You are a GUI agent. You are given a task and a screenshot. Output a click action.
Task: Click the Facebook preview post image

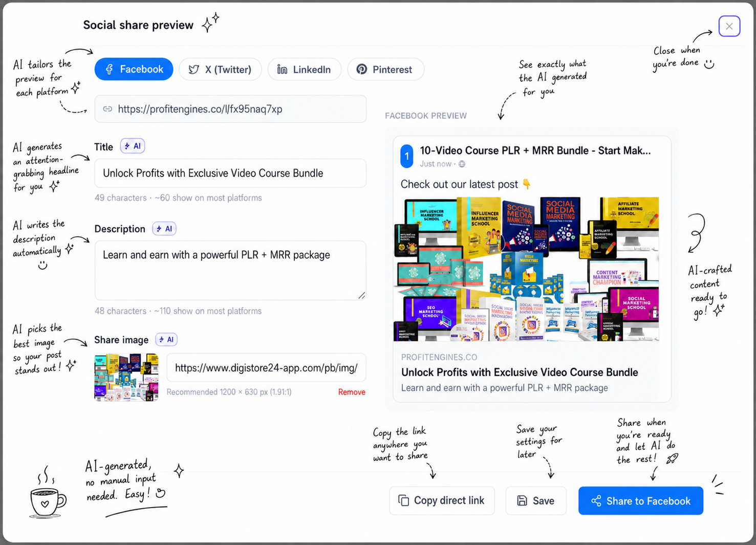tap(526, 269)
